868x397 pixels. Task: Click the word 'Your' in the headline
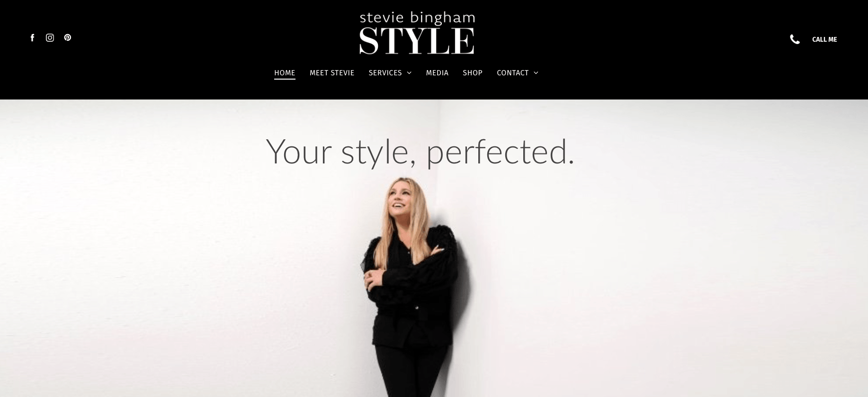tap(298, 152)
